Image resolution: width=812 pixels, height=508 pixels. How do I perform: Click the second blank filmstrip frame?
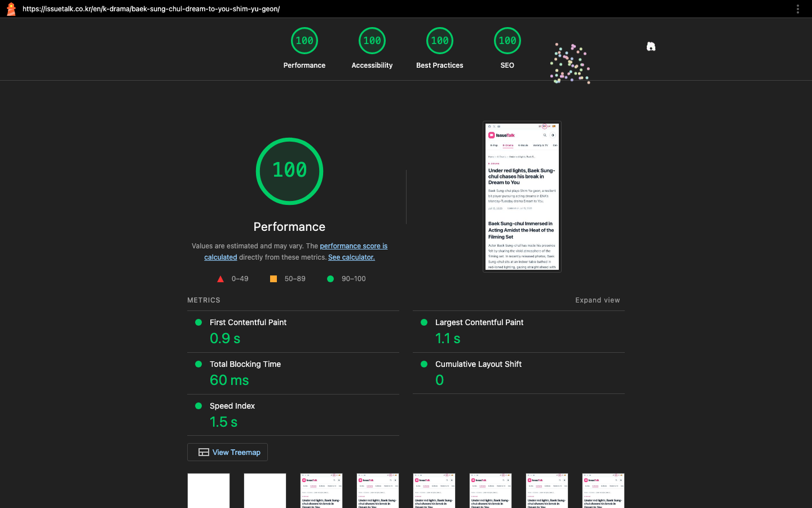(x=265, y=491)
